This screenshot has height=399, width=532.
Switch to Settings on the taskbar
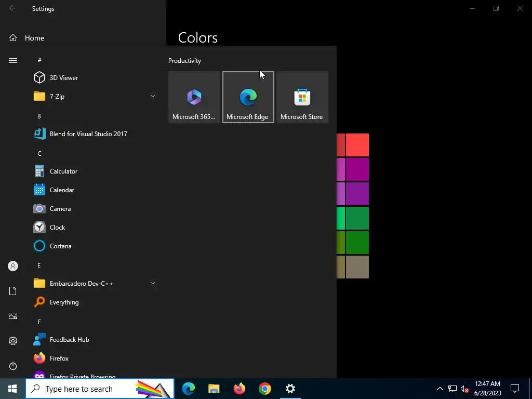(290, 389)
